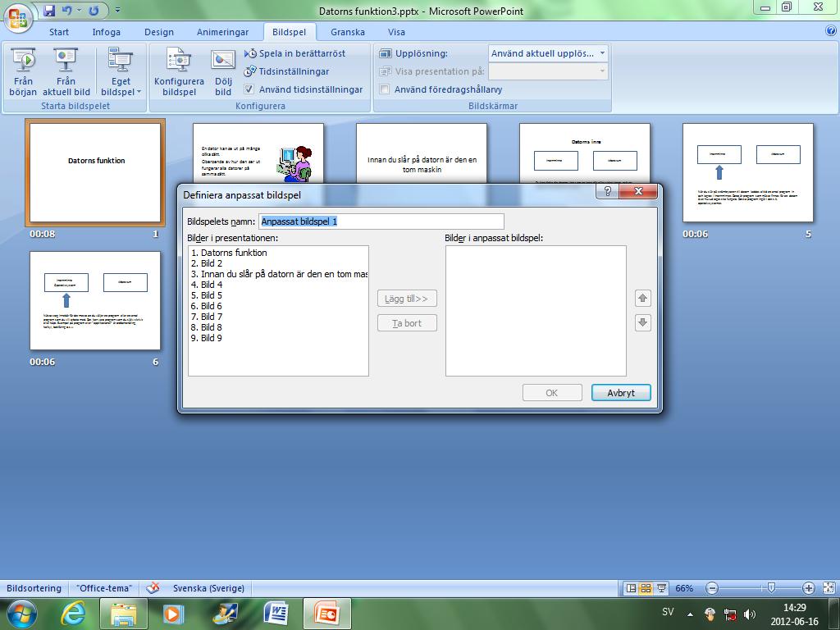Click Fit slide to window icon
This screenshot has height=630, width=840.
click(x=829, y=588)
